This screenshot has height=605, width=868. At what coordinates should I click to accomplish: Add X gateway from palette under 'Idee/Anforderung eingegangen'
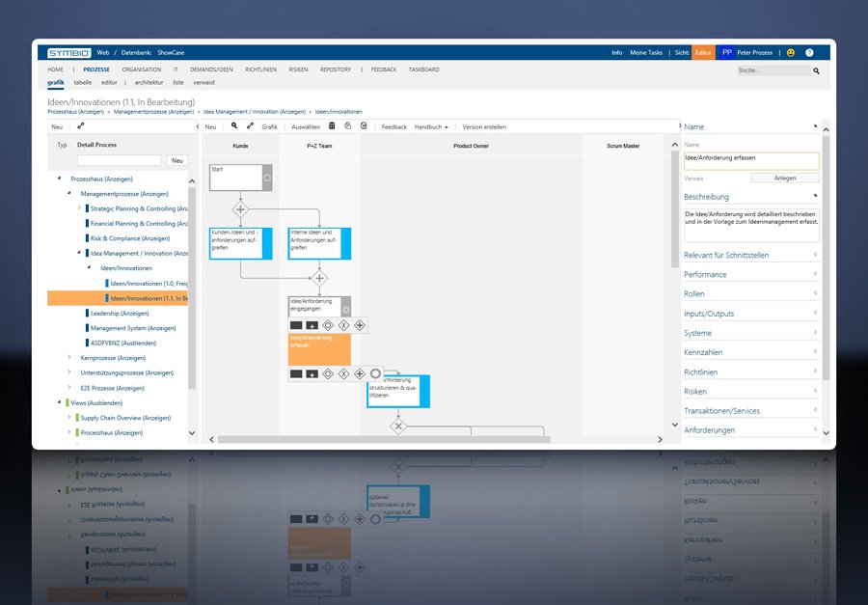[343, 325]
